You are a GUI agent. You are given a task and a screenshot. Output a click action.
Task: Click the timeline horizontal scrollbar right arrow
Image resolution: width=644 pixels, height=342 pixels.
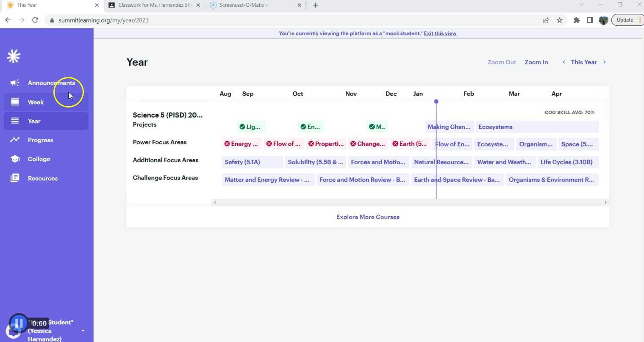click(x=605, y=202)
